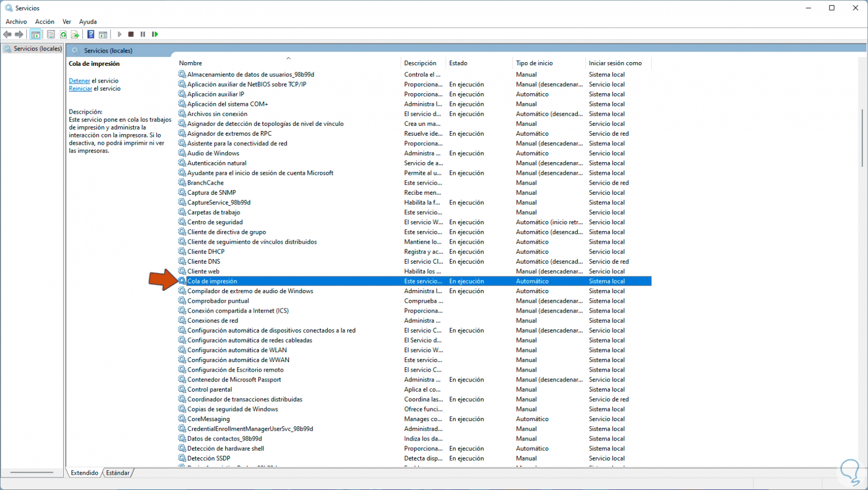Click the gear icon of Captura de SNMP
Image resolution: width=868 pixels, height=490 pixels.
pyautogui.click(x=182, y=193)
